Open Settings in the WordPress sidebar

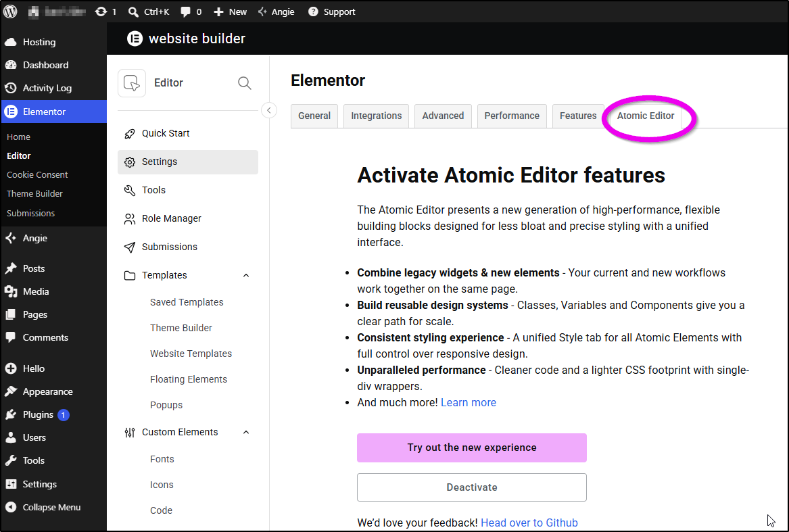coord(53,484)
